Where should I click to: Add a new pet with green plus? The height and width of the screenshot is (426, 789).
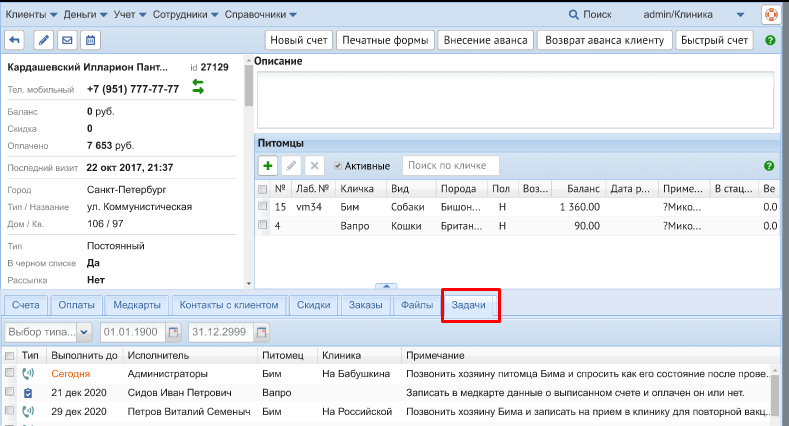(268, 166)
